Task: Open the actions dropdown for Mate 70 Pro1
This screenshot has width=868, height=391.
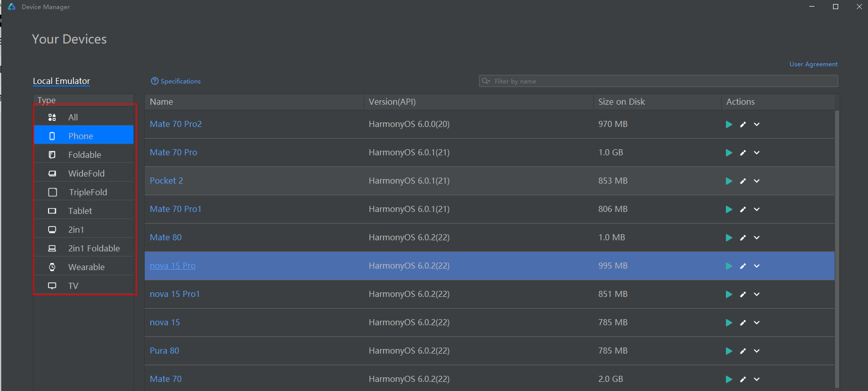Action: point(757,209)
